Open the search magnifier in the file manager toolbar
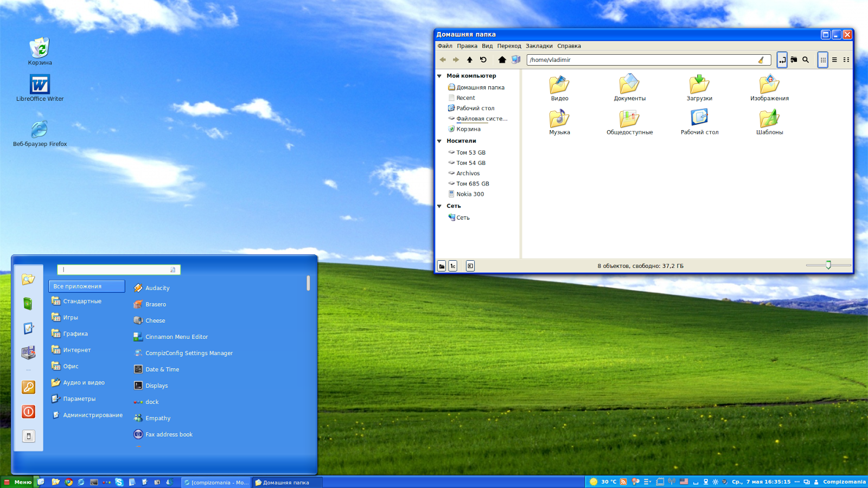 806,60
